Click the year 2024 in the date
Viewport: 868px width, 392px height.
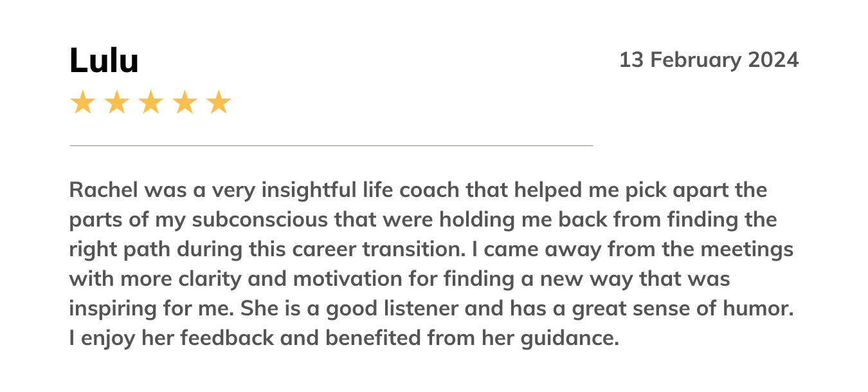(773, 61)
